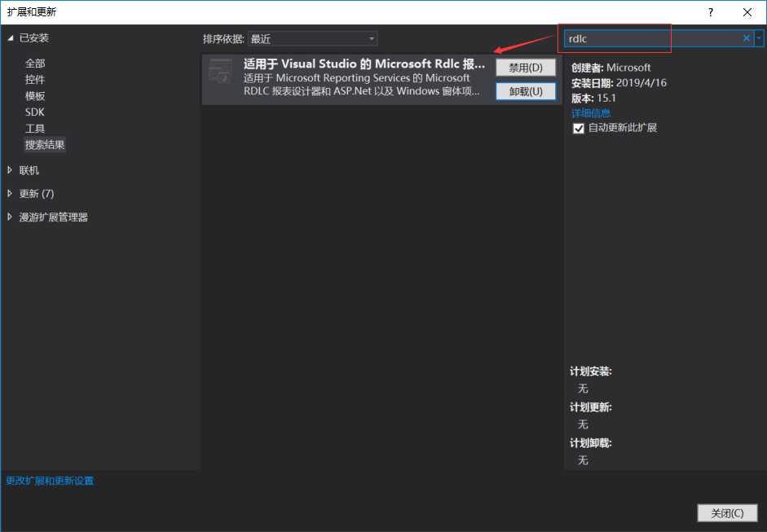Toggle the 自动更新此扩展 checkbox
The image size is (767, 532).
pyautogui.click(x=579, y=129)
